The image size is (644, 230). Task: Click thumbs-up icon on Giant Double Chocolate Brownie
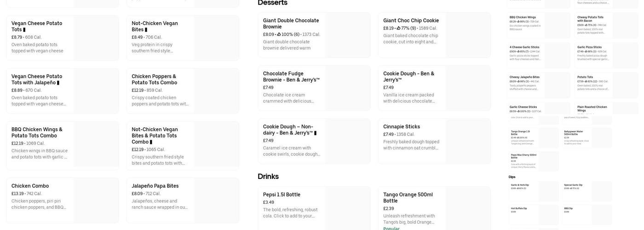click(x=279, y=34)
